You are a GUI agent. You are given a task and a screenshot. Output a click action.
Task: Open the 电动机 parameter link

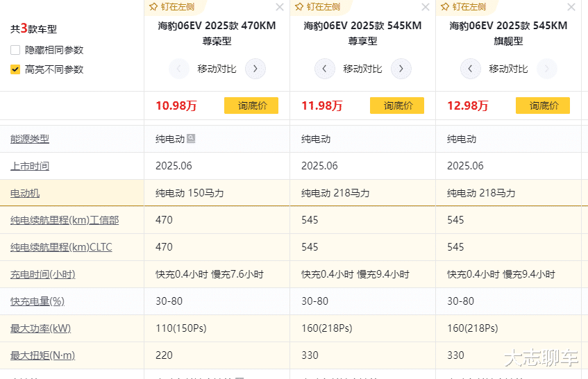point(25,193)
